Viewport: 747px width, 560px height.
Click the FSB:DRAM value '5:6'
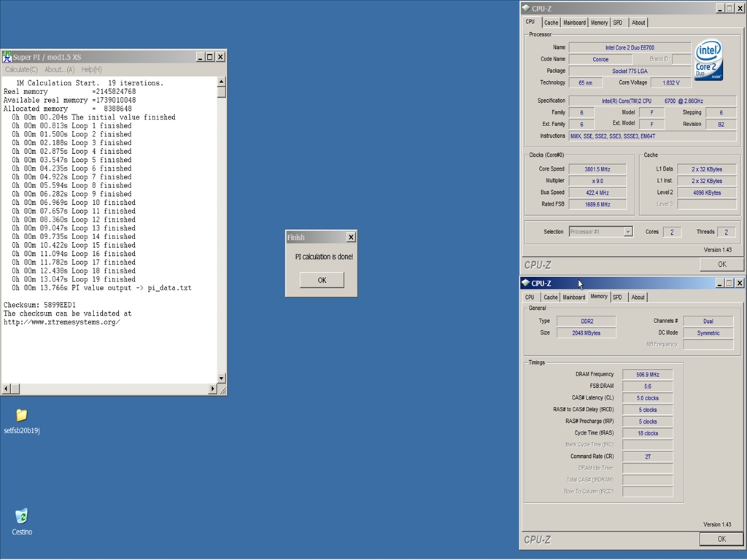[648, 386]
